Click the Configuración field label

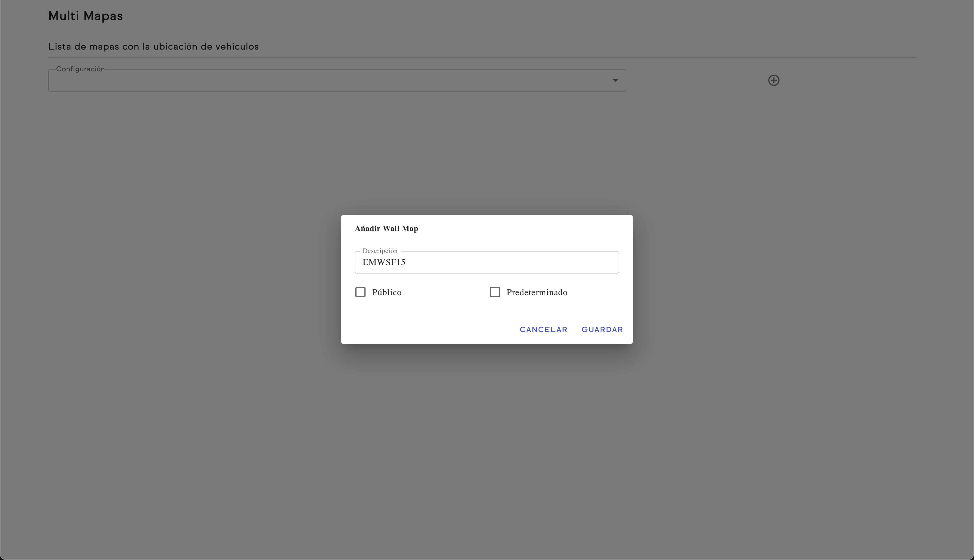pyautogui.click(x=80, y=69)
